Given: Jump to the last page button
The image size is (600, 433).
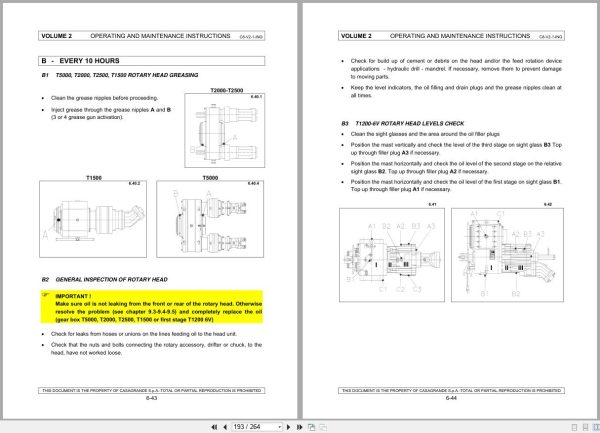Looking at the screenshot, I should [x=299, y=427].
